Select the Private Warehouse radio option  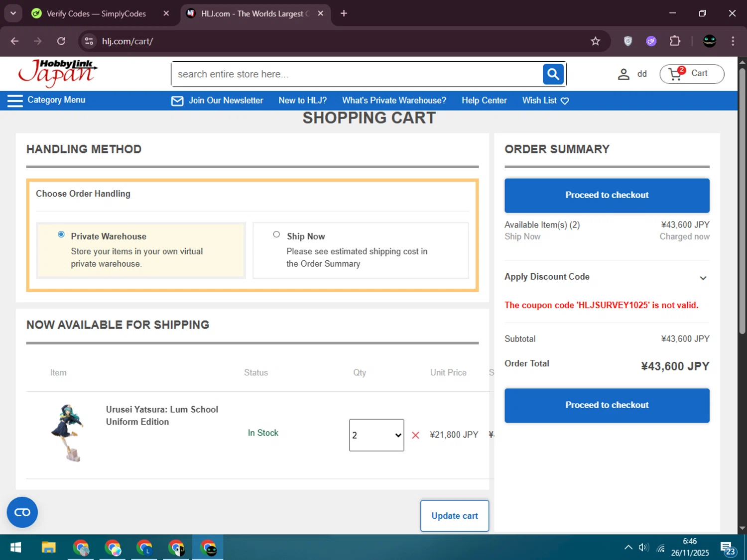[61, 234]
